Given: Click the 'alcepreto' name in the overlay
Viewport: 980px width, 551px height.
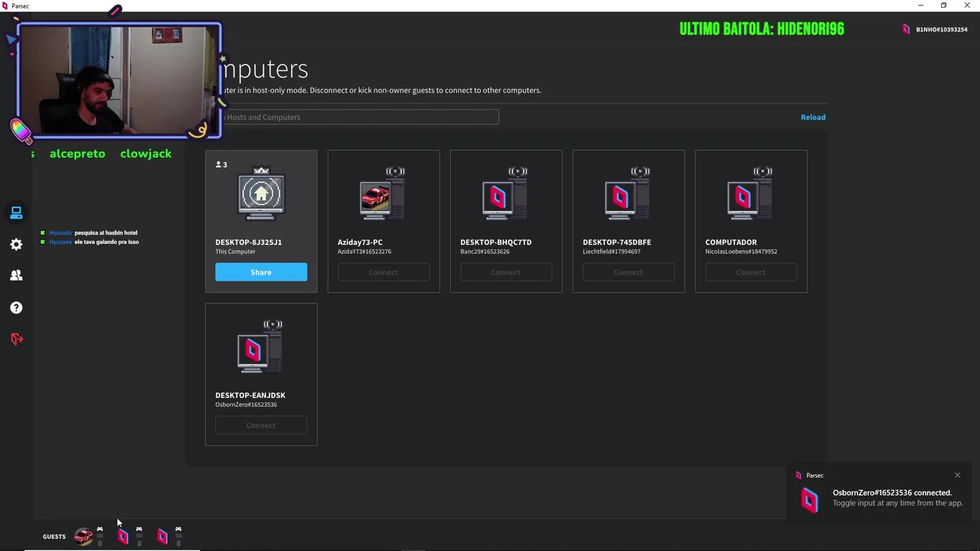Looking at the screenshot, I should point(77,154).
